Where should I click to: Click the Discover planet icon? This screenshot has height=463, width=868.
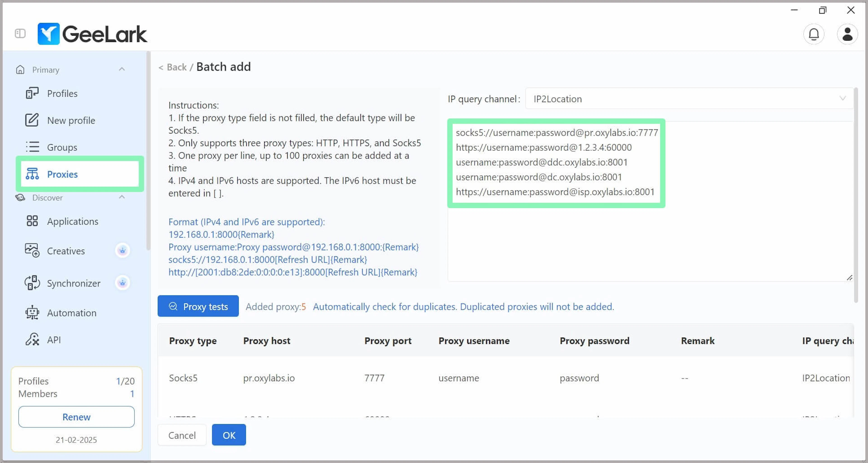[20, 198]
